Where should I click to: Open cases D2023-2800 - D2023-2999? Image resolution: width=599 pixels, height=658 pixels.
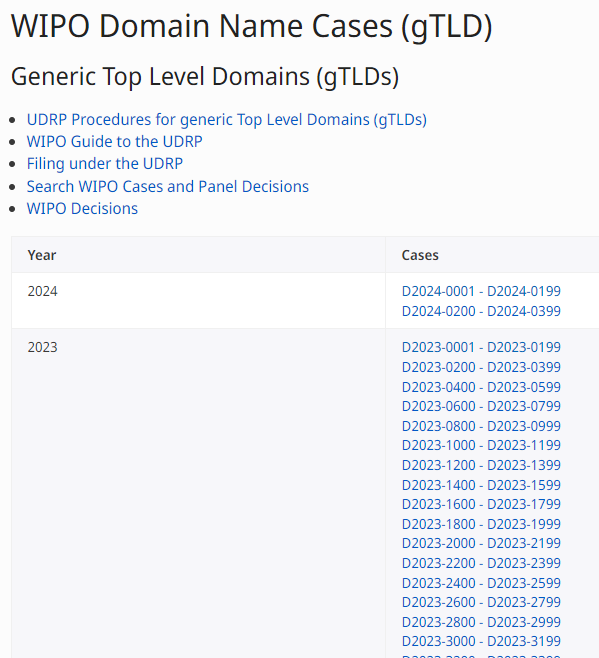pos(481,622)
